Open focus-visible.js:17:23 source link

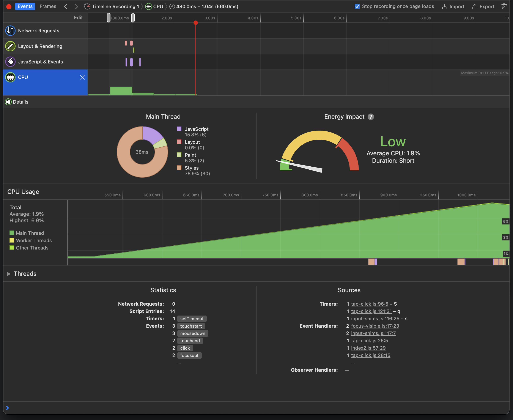375,326
